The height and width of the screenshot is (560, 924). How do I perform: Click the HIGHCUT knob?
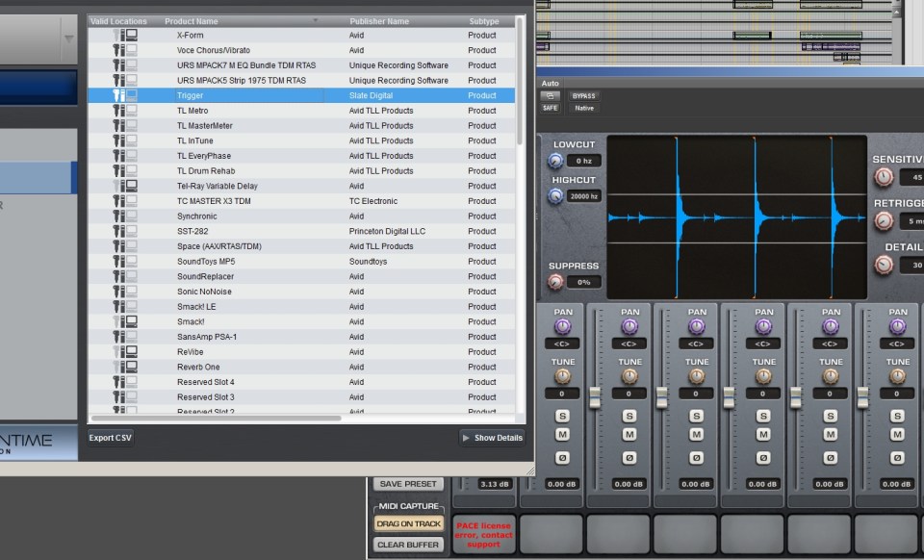point(555,195)
